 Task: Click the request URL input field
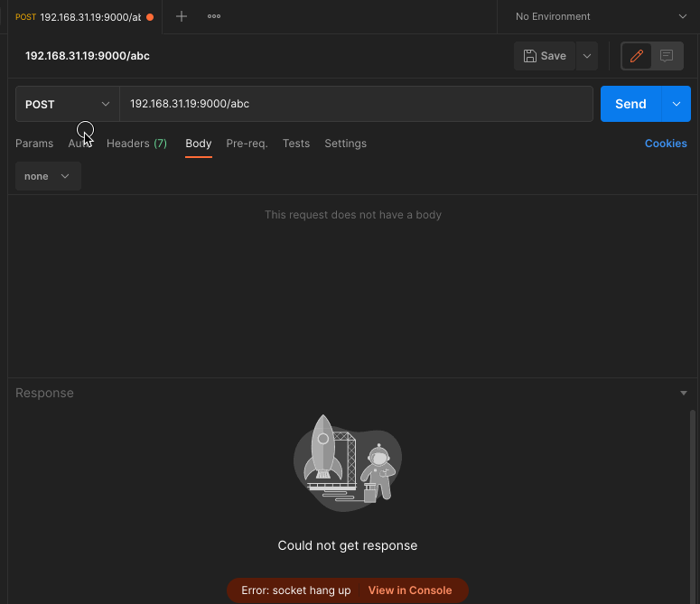(x=356, y=104)
